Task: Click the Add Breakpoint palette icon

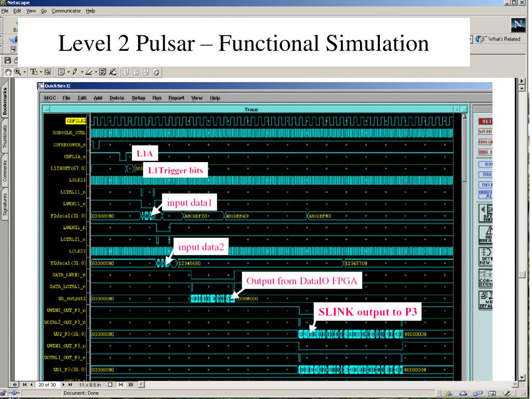Action: 486,234
